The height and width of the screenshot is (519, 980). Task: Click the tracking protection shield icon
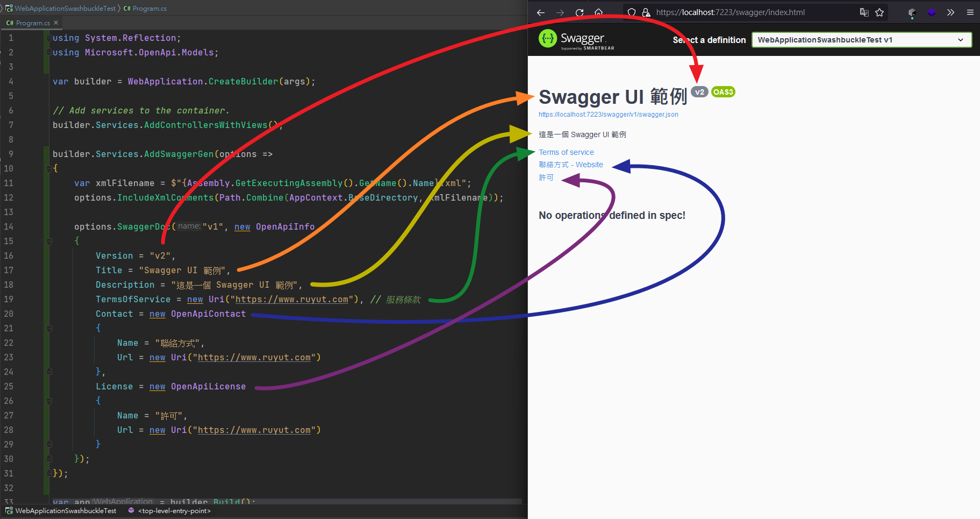632,12
